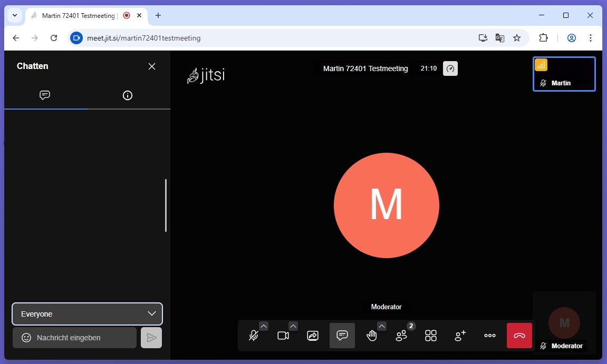Expand video settings chevron beside camera
This screenshot has width=607, height=364.
(x=293, y=326)
